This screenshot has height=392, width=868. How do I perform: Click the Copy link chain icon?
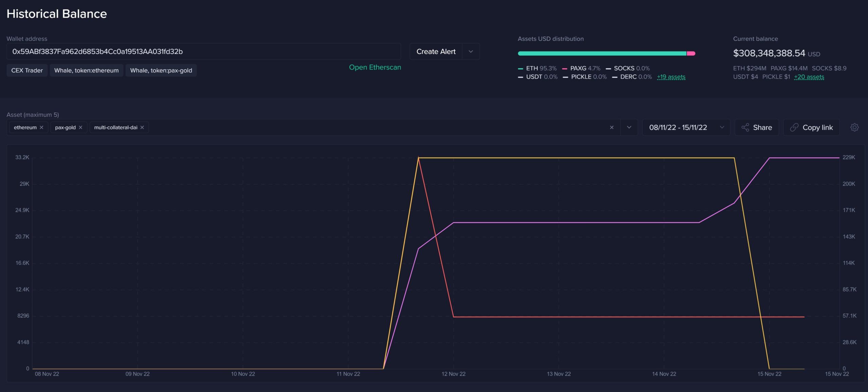point(794,127)
